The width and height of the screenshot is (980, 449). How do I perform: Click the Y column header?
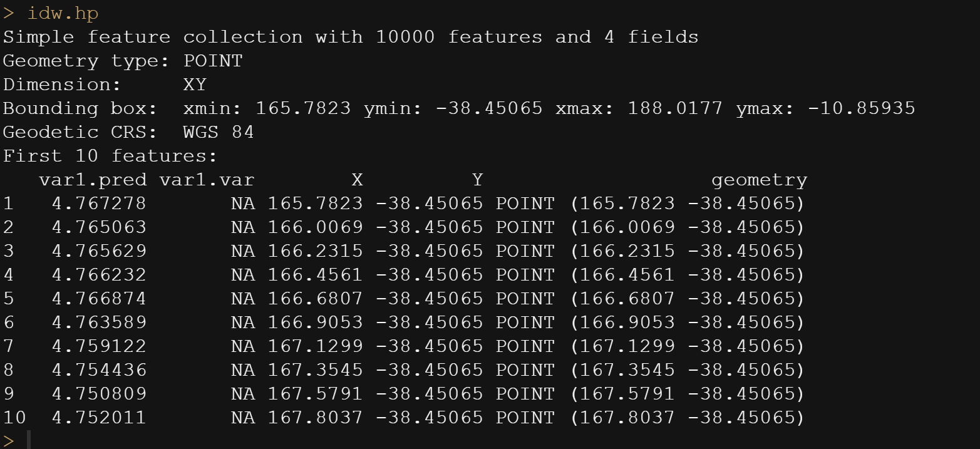477,180
